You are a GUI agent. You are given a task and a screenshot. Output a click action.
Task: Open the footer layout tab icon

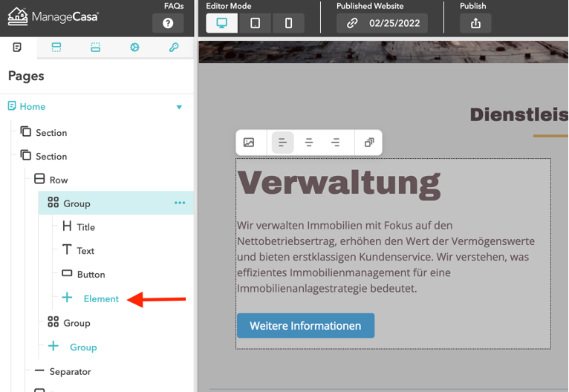[x=95, y=47]
